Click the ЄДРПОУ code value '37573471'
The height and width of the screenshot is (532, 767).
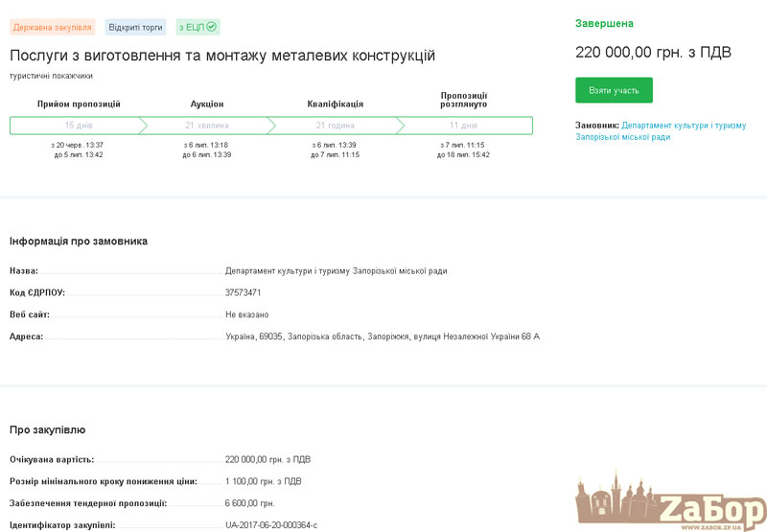[x=243, y=292]
